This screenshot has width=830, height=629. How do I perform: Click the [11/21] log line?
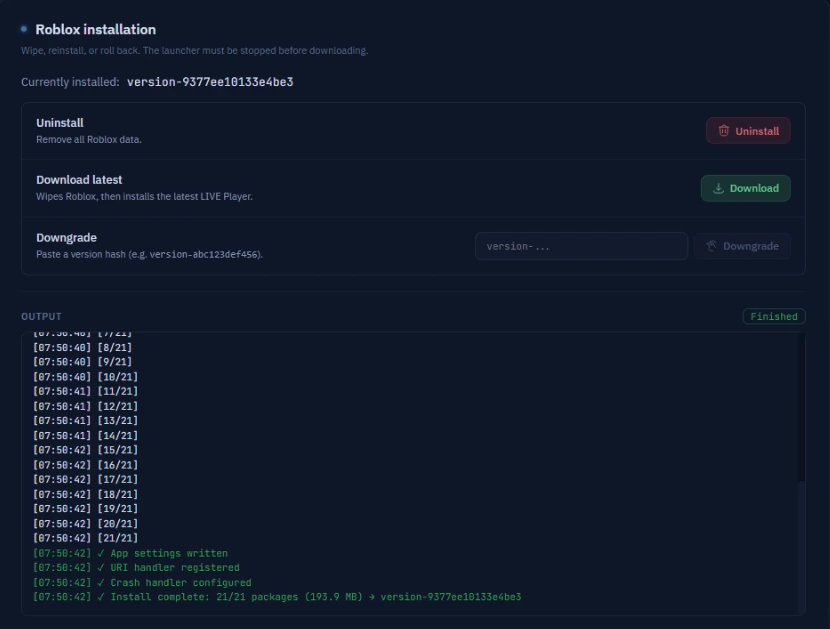tap(85, 391)
